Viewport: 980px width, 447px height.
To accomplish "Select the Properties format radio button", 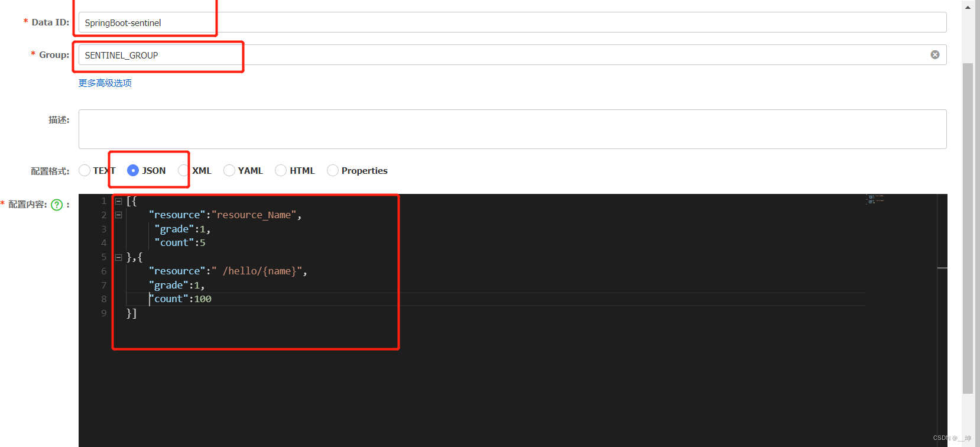I will tap(333, 170).
